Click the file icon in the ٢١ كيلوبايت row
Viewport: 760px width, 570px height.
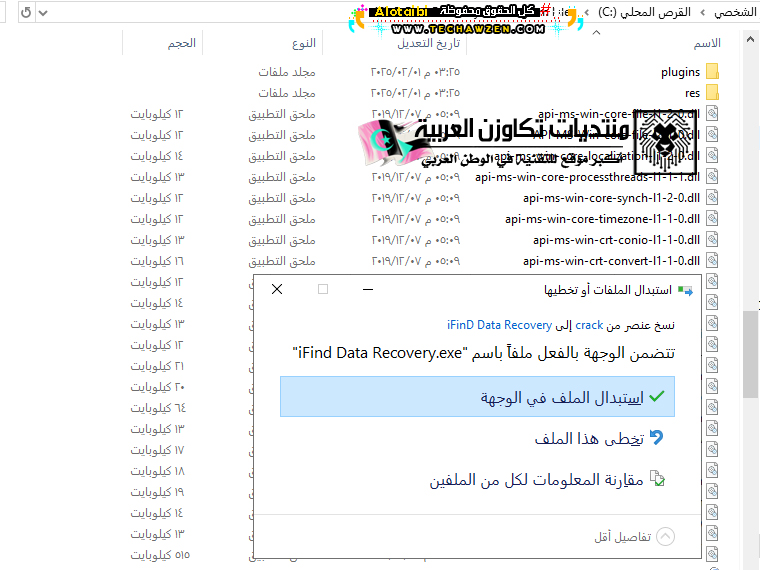(x=712, y=365)
